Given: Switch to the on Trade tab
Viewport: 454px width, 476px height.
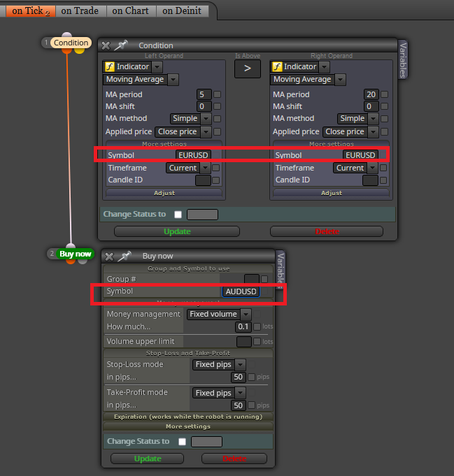Looking at the screenshot, I should pyautogui.click(x=80, y=11).
